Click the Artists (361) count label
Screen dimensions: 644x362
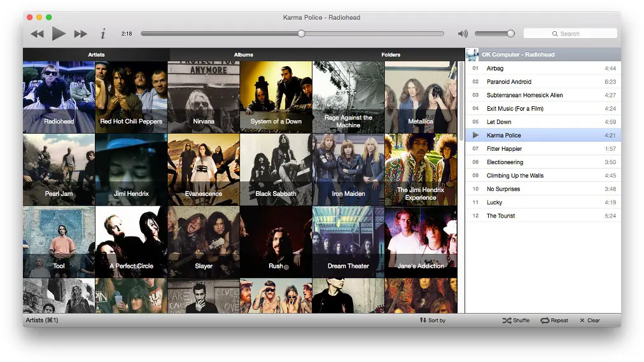click(42, 320)
